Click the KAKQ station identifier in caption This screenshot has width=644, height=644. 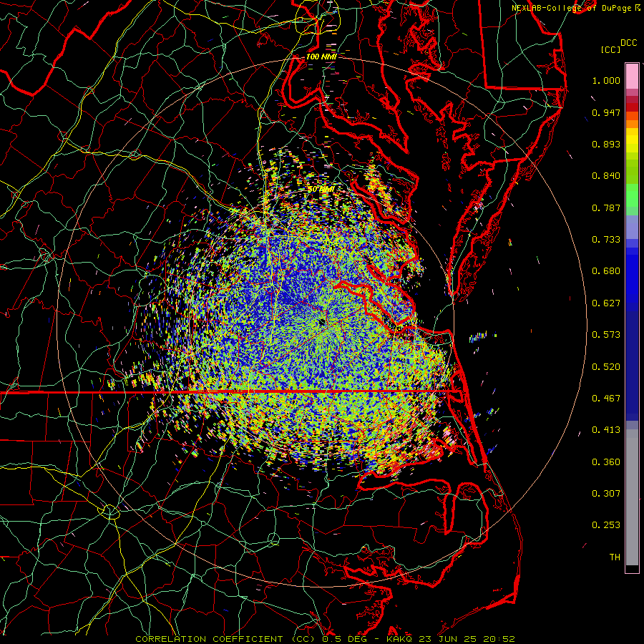coord(399,639)
